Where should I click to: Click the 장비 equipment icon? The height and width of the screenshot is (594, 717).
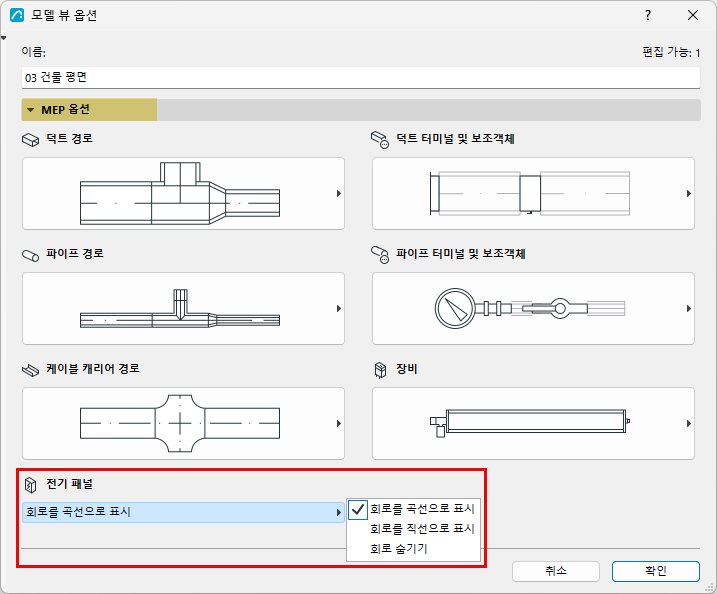tap(380, 370)
